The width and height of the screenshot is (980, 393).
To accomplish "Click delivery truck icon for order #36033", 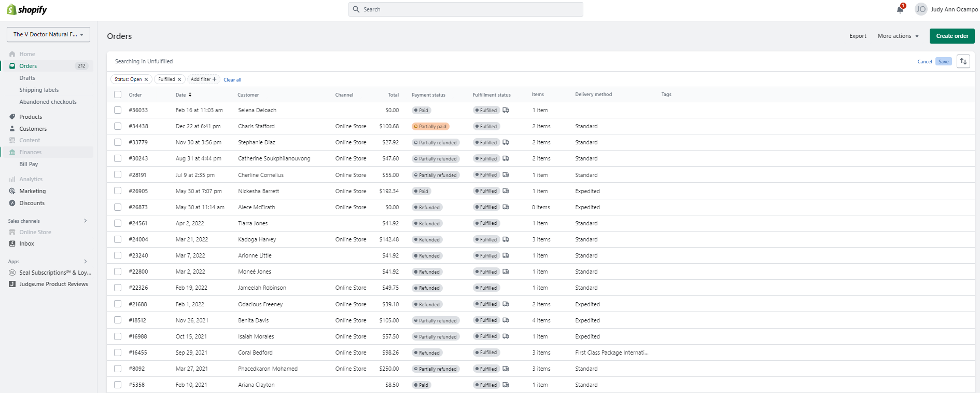I will pyautogui.click(x=506, y=110).
